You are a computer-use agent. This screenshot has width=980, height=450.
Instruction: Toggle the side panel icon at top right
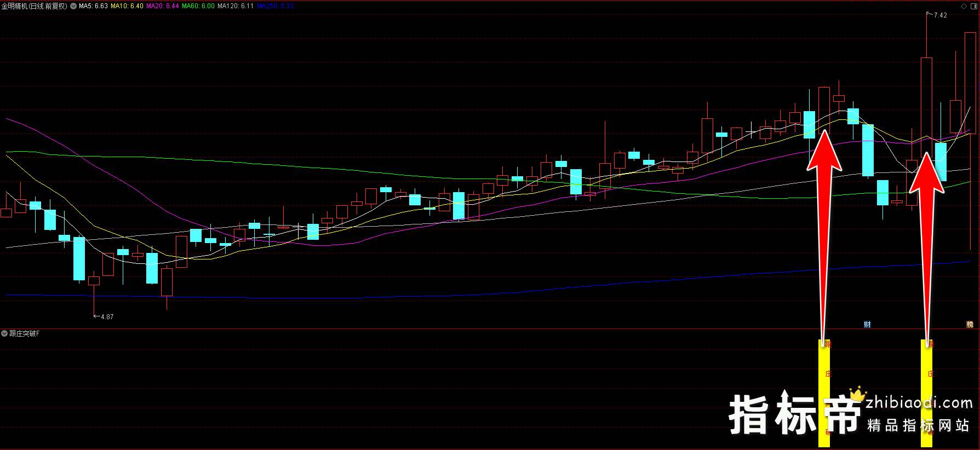tap(974, 6)
